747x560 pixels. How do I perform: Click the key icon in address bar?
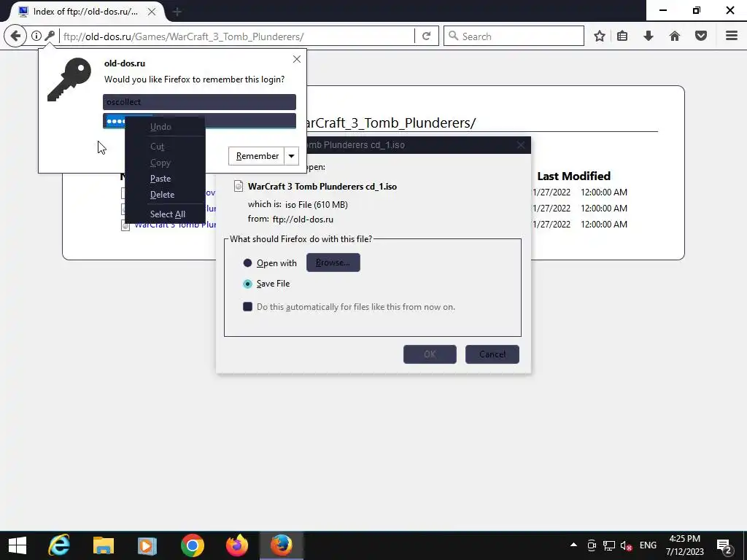[50, 36]
